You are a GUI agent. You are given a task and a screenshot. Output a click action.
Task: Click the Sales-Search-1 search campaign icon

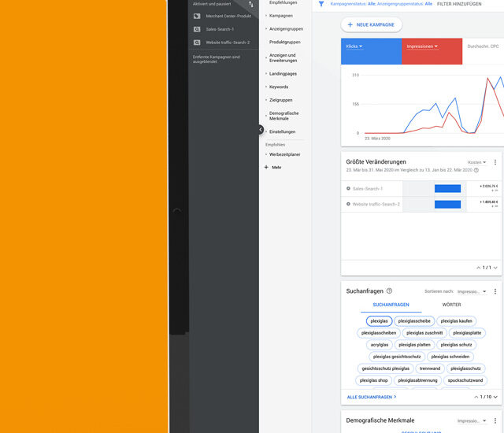197,29
